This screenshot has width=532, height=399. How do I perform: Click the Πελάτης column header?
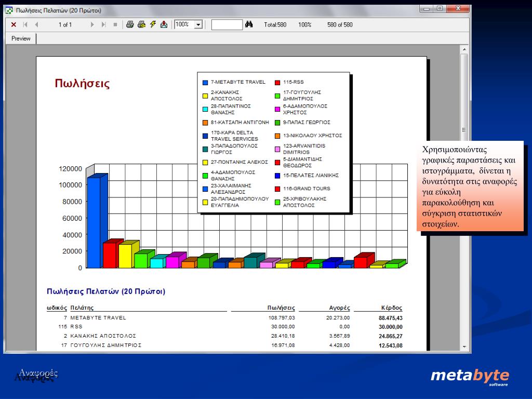pos(82,308)
